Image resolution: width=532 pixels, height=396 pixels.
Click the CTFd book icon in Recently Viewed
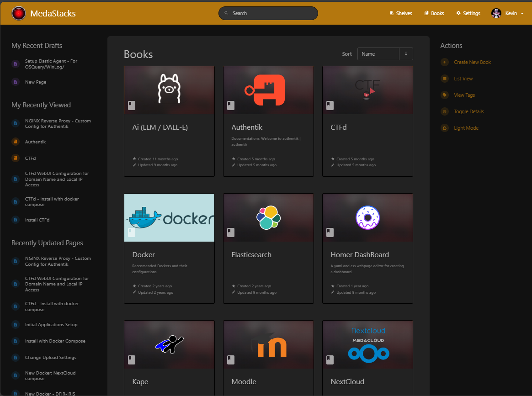[16, 158]
